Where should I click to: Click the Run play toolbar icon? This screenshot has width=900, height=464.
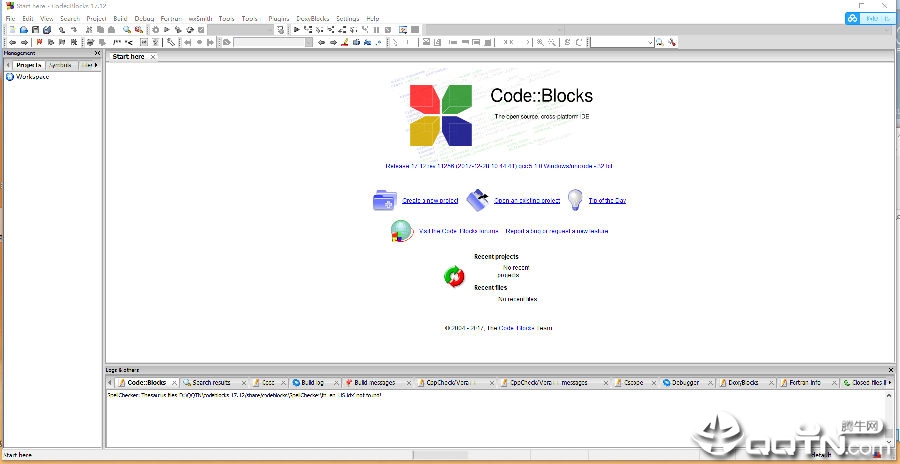166,30
